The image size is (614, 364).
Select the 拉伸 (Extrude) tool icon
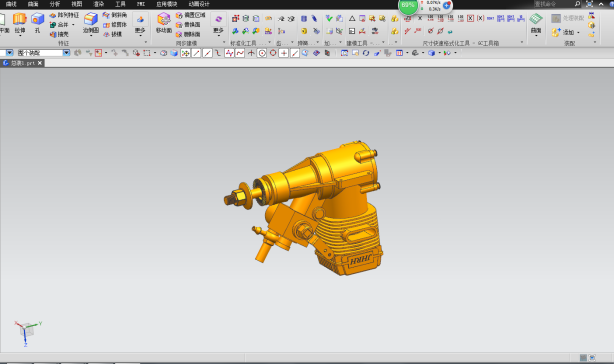[x=20, y=19]
